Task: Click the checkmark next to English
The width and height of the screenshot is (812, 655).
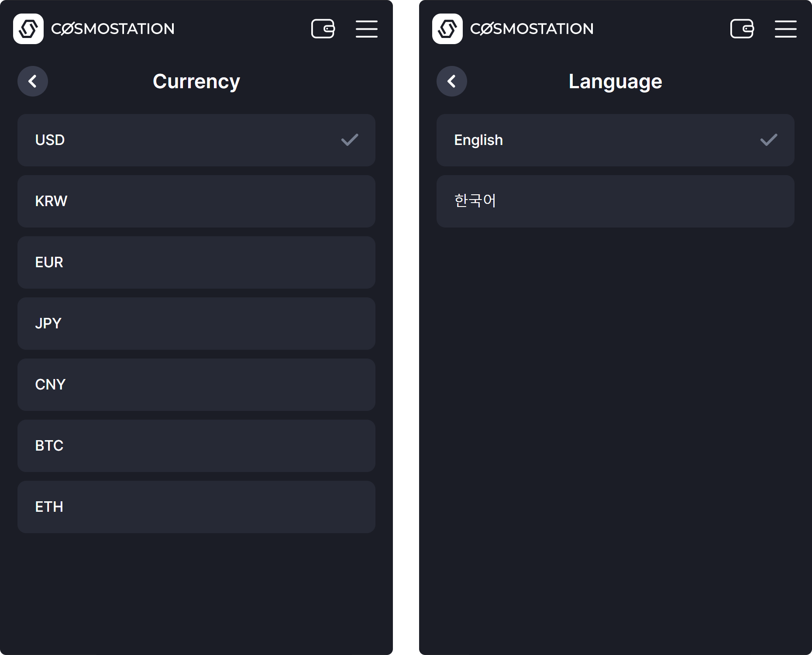Action: tap(769, 140)
